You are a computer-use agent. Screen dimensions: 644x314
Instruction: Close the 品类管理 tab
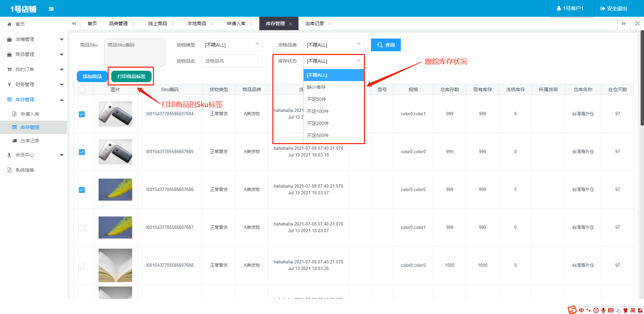[133, 23]
